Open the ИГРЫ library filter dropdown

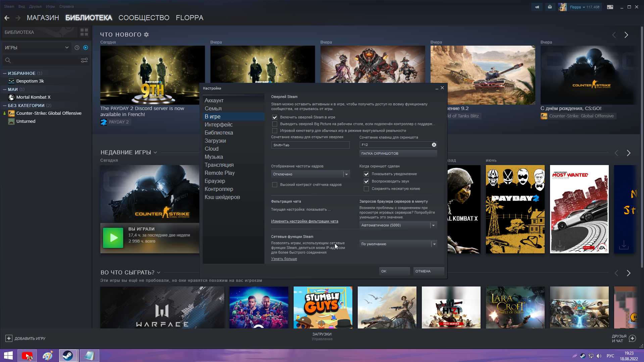[x=37, y=48]
